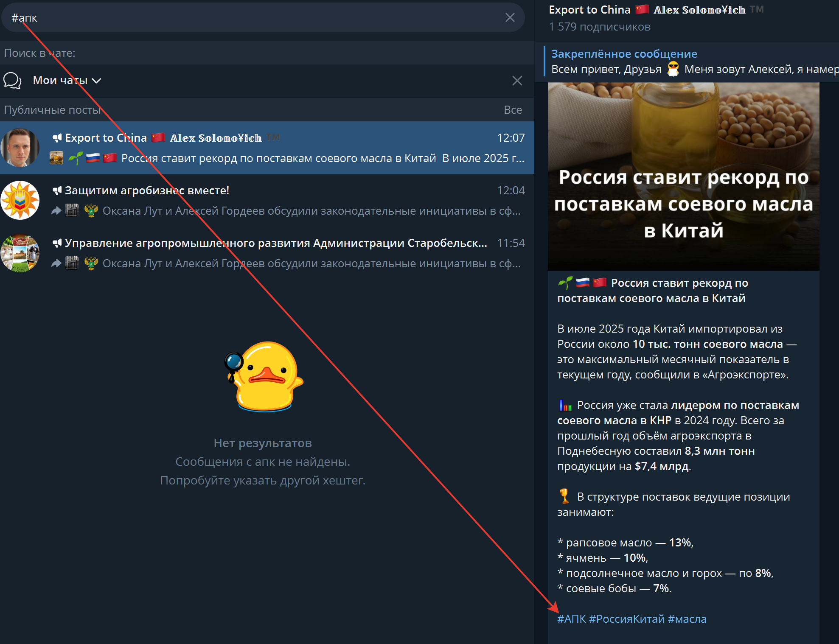Click the #масла hashtag

pos(687,619)
